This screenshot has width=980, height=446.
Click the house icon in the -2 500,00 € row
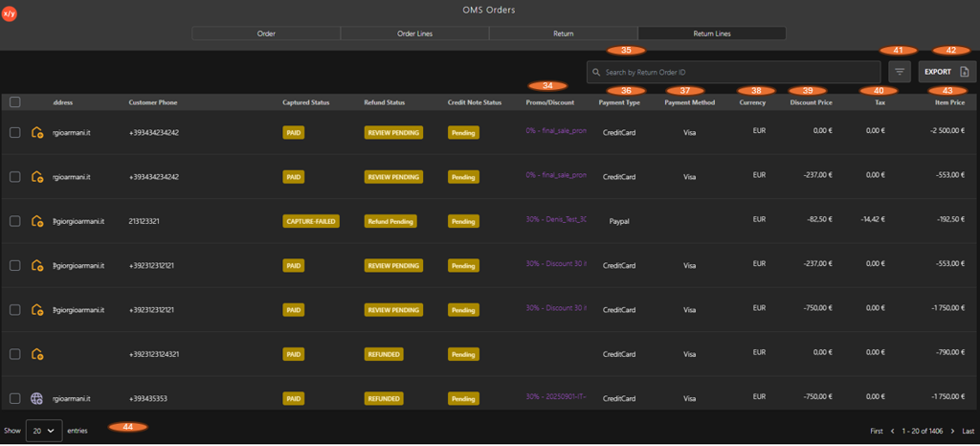[37, 132]
